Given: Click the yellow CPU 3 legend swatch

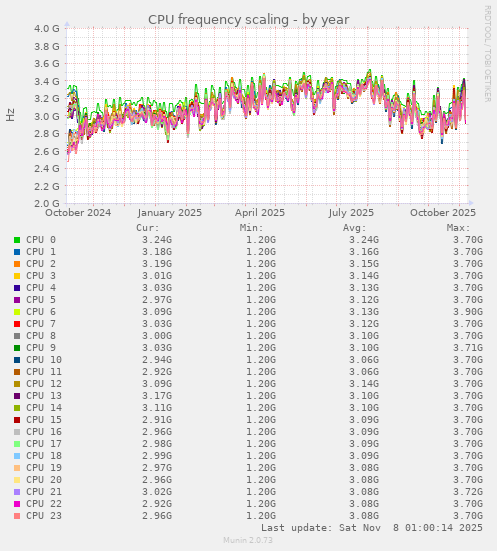Looking at the screenshot, I should [17, 276].
